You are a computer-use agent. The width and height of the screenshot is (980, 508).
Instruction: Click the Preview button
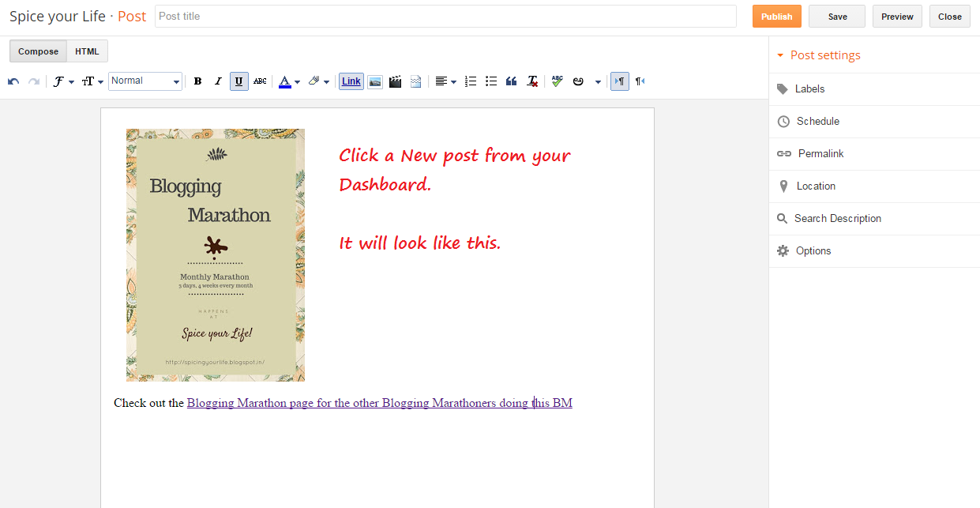pos(897,17)
